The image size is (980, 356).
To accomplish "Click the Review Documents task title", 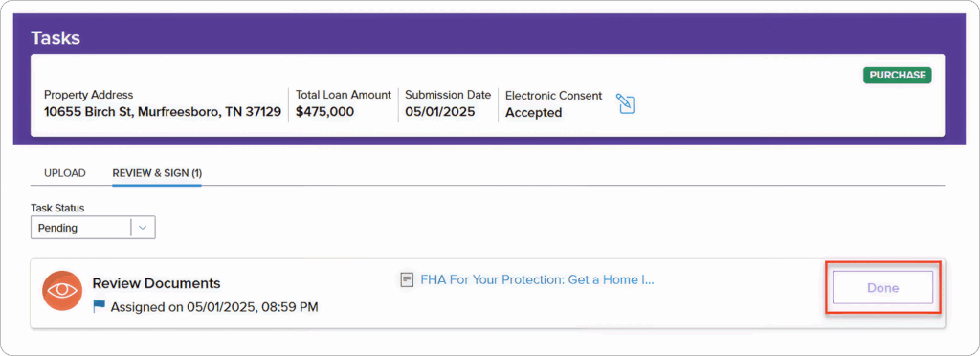I will [x=156, y=283].
